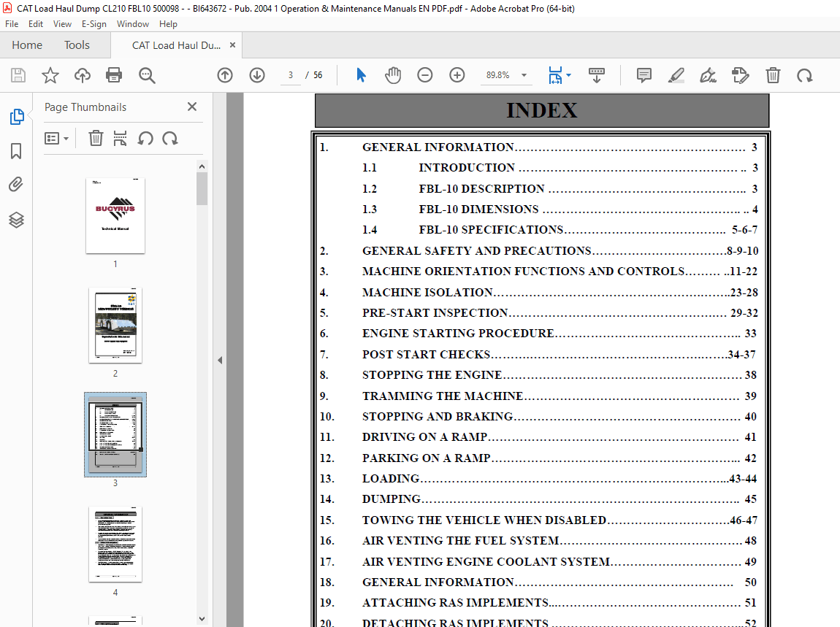
Task: Delete pages using thumbnails panel trash icon
Action: coord(96,138)
